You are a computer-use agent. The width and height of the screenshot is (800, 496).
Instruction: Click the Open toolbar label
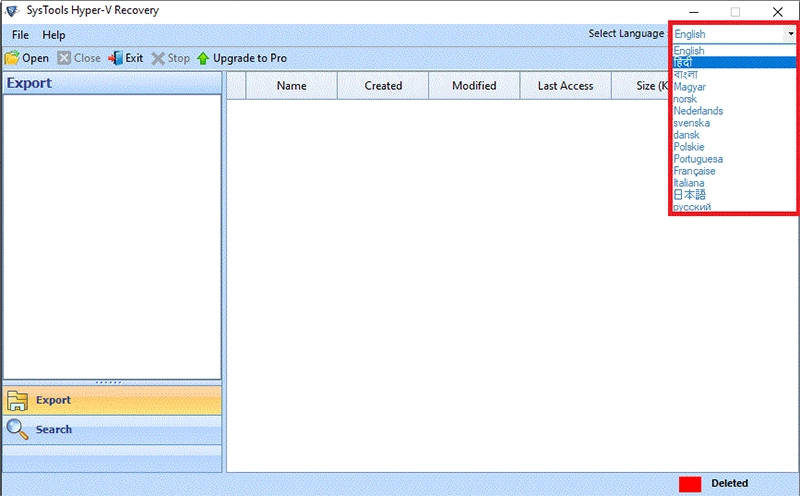tap(35, 58)
